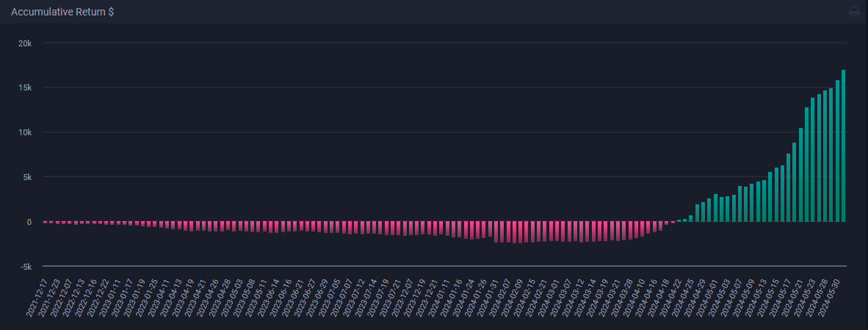
Task: Select the first pink bar dated 2021-12-17
Action: point(46,222)
